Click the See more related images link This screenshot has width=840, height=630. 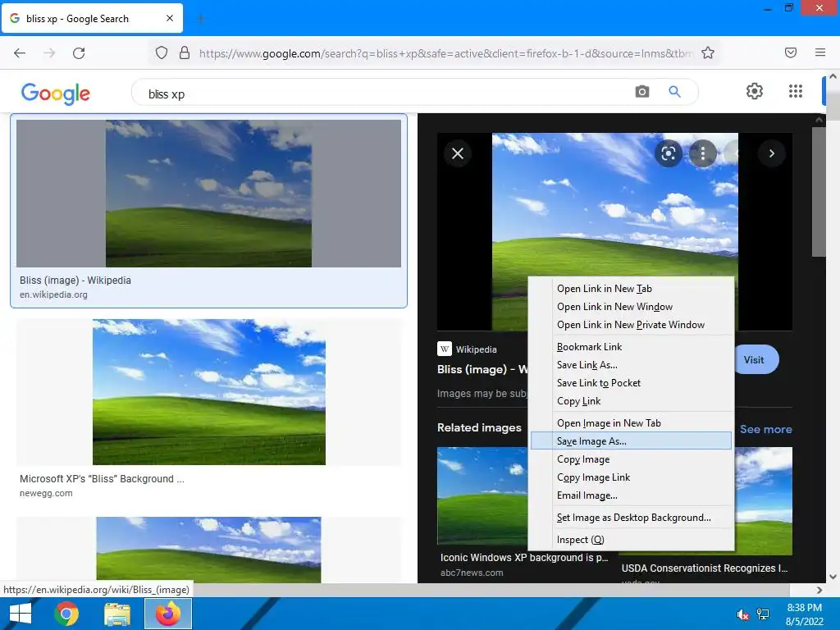765,429
